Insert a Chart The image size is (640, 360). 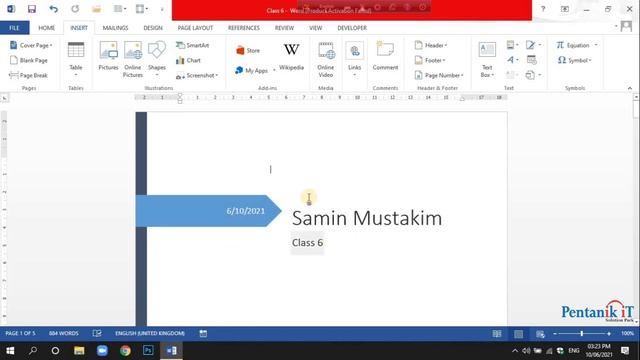(x=189, y=60)
